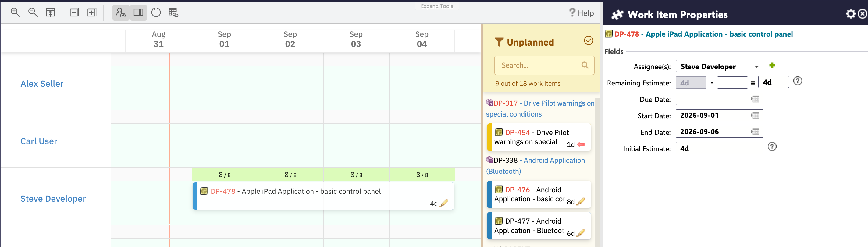Zoom out the timeline view
The image size is (868, 247).
point(33,12)
